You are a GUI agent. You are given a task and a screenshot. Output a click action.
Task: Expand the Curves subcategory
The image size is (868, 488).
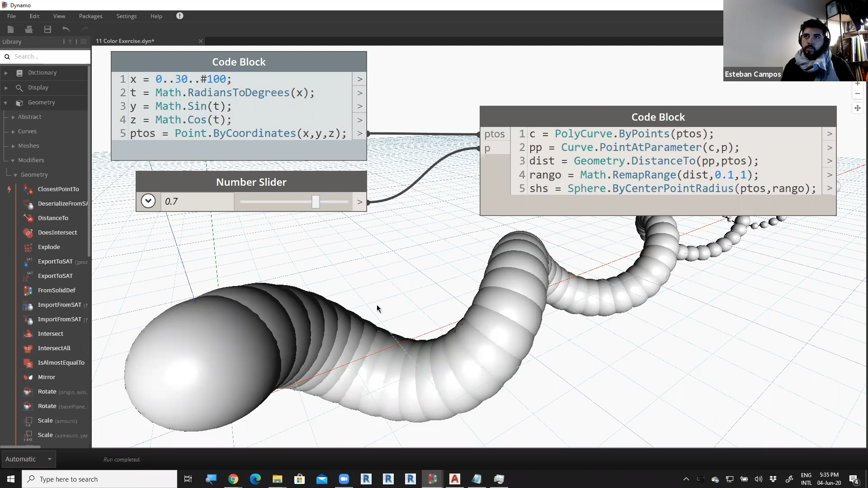tap(13, 131)
